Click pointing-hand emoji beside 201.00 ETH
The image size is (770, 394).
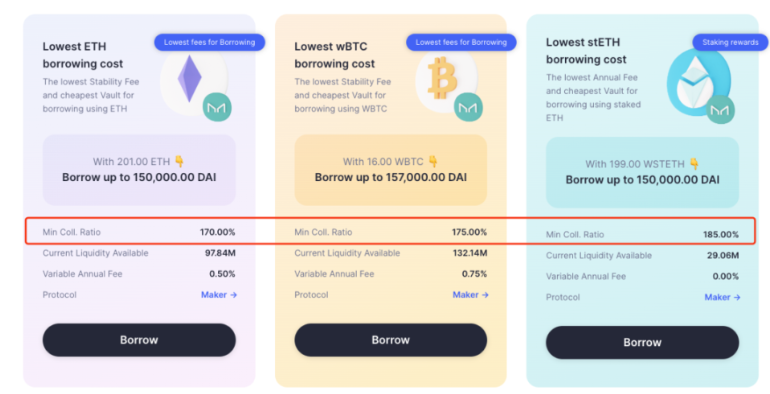180,161
